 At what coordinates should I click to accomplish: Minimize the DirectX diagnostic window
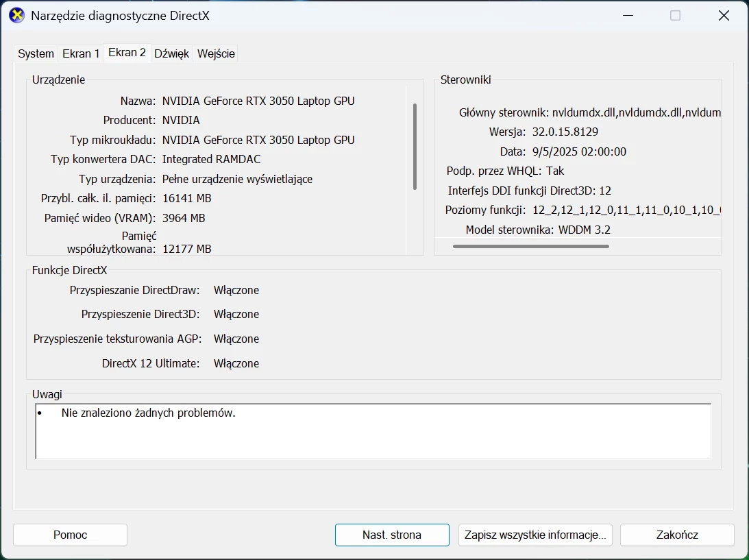click(x=628, y=14)
